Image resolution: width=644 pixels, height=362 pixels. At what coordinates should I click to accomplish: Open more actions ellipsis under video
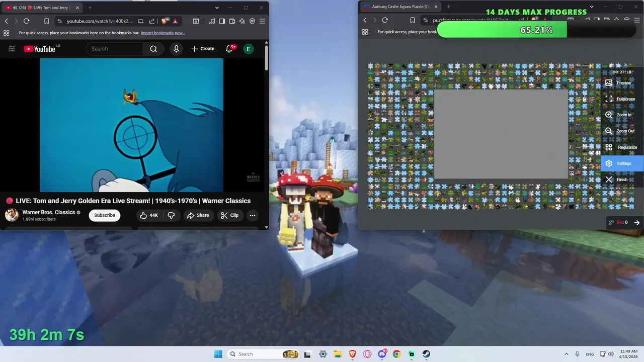click(253, 215)
